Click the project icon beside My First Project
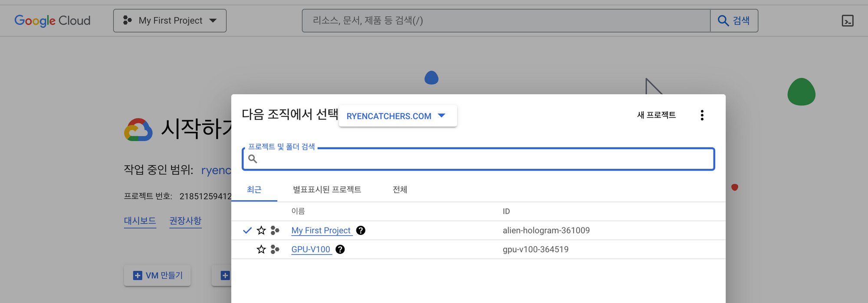Viewport: 868px width, 303px height. [x=275, y=231]
